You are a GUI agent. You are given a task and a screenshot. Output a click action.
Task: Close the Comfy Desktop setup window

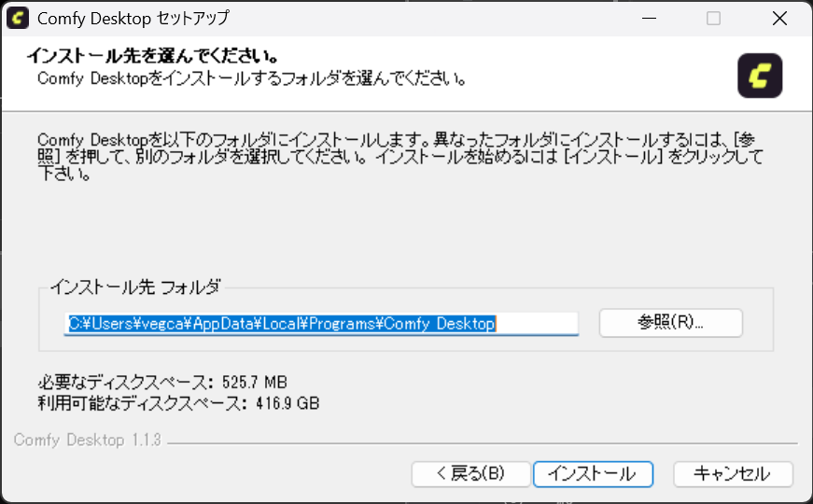tap(779, 19)
